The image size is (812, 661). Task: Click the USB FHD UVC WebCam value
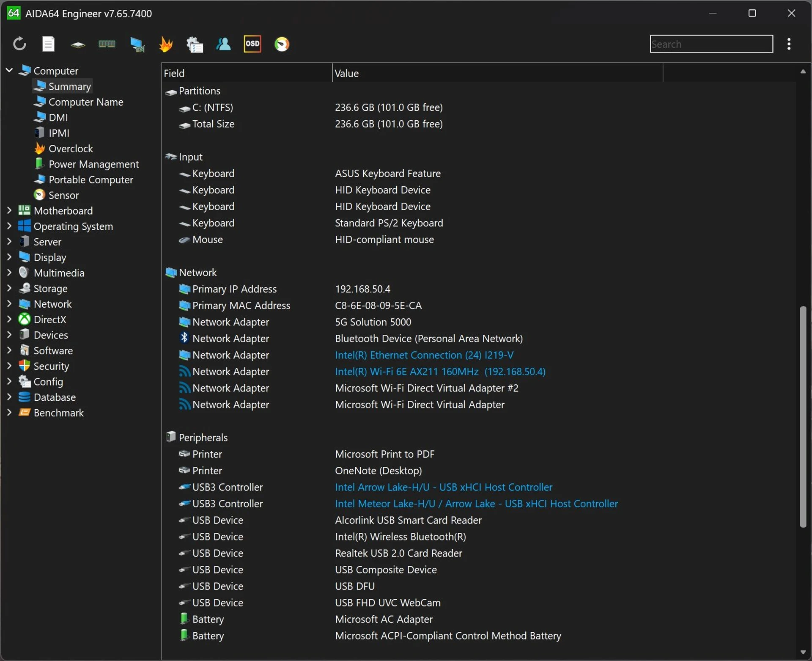pyautogui.click(x=388, y=603)
